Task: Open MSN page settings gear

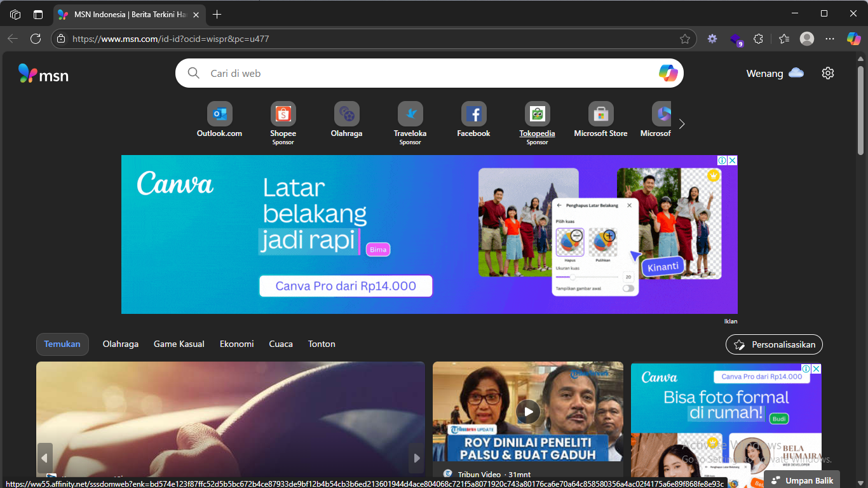Action: (827, 73)
